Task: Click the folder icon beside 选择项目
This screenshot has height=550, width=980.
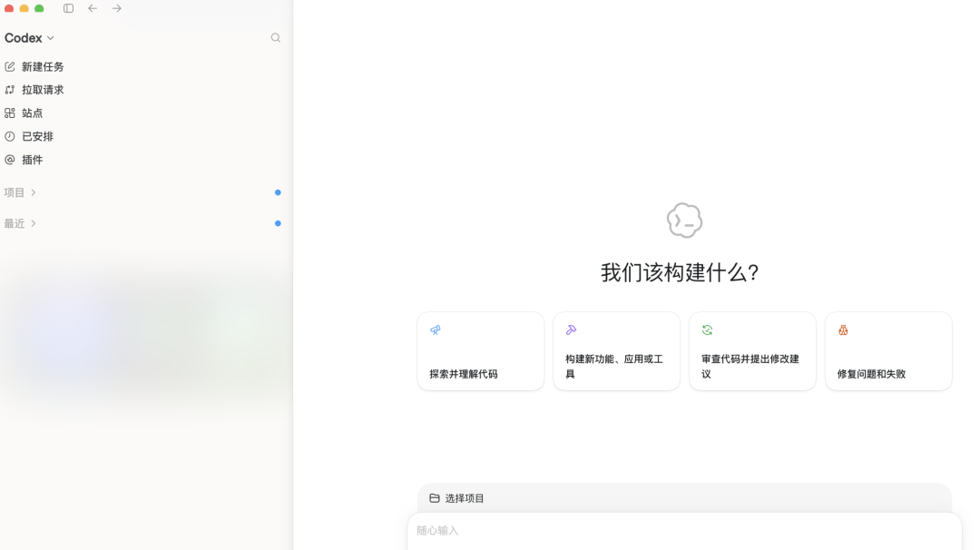Action: click(x=435, y=498)
